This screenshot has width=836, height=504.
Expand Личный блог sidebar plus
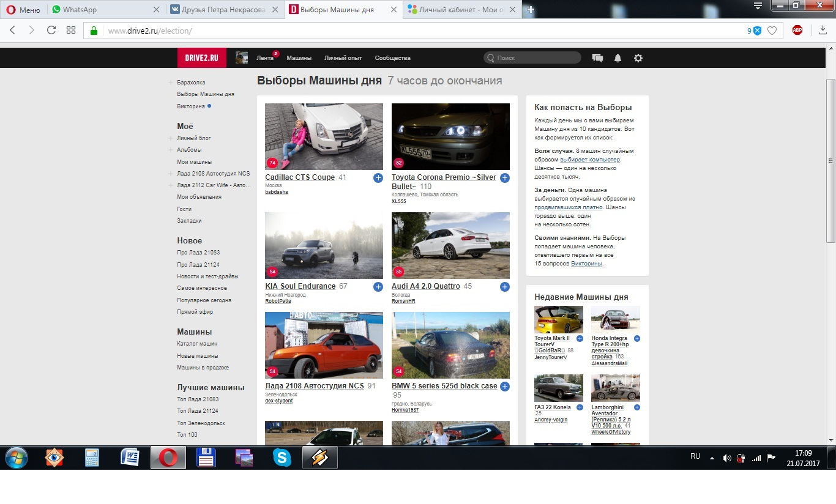click(x=171, y=138)
